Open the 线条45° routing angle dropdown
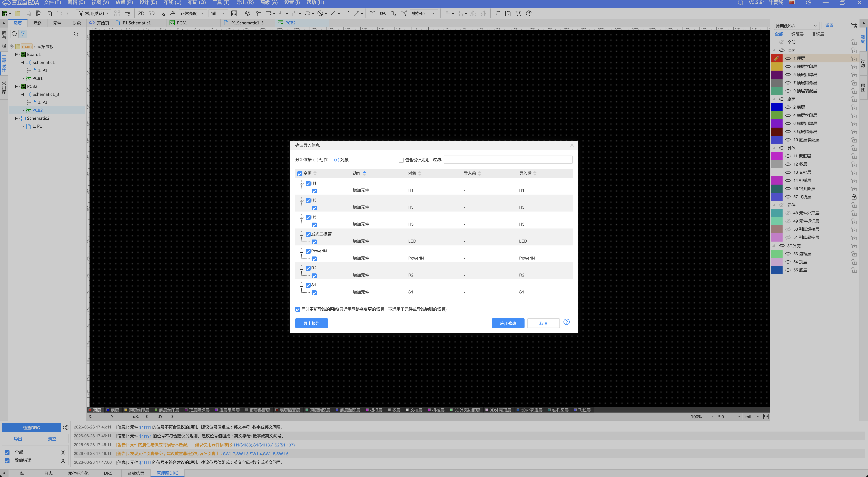This screenshot has height=477, width=868. (x=424, y=13)
